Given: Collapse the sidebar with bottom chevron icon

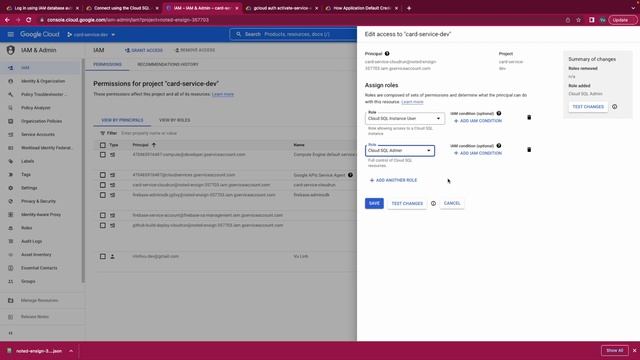Looking at the screenshot, I should coord(11,333).
